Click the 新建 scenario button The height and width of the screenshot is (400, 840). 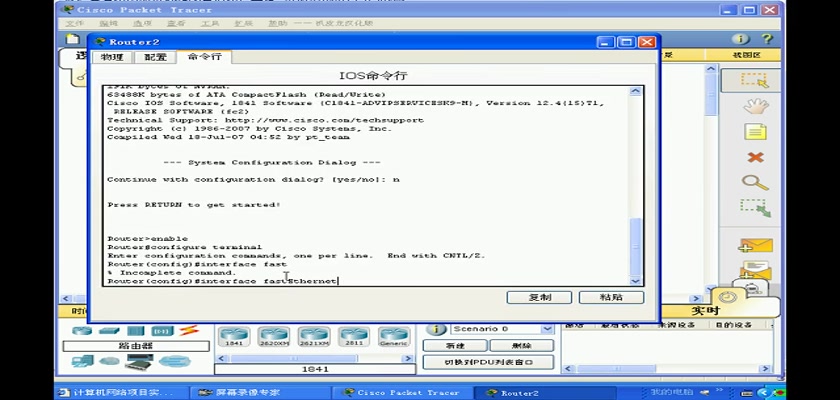pos(453,345)
